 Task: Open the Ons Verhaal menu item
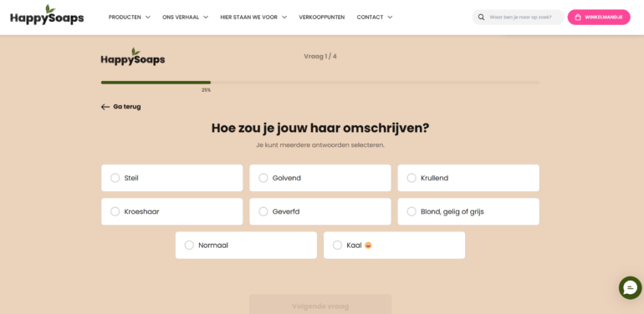click(181, 18)
